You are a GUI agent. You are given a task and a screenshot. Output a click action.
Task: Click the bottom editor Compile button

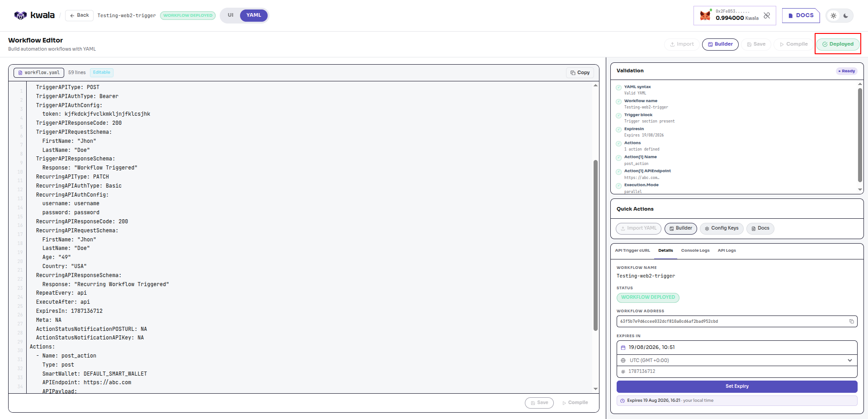[575, 403]
